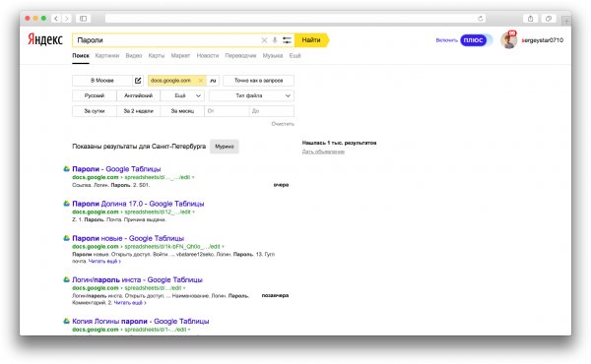Click the Drive icon beside Копия Логины пароли

[66, 321]
